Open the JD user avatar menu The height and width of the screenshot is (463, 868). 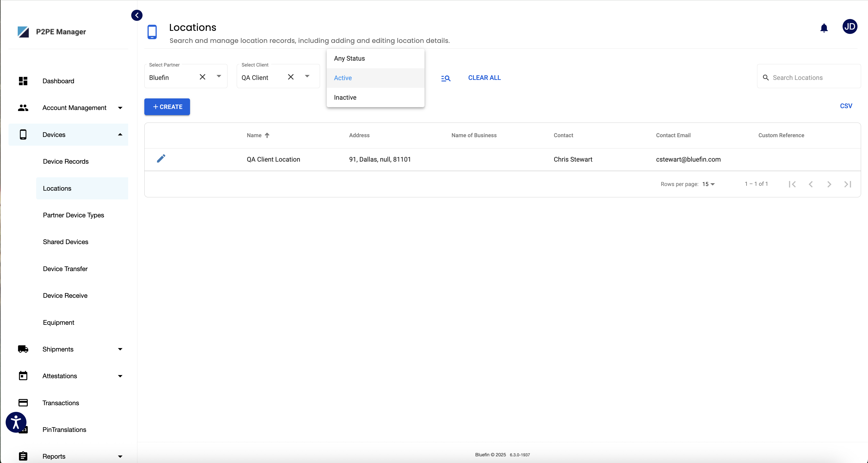click(x=850, y=27)
